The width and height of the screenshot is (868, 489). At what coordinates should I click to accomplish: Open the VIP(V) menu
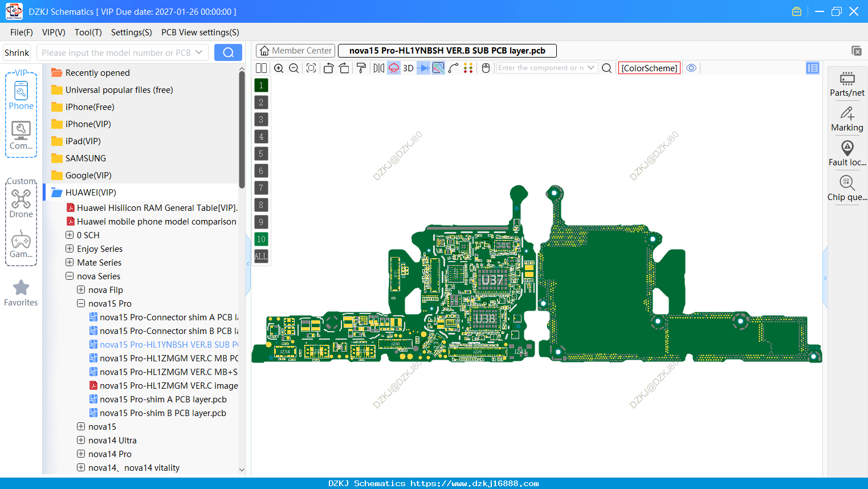pos(54,32)
